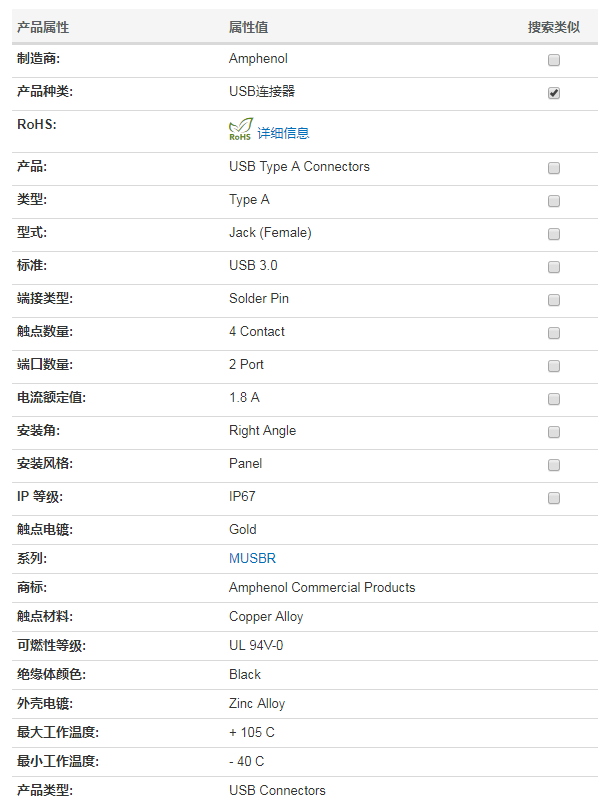Viewport: 598px width, 805px height.
Task: Enable the Jack (Female) checkbox
Action: point(554,234)
